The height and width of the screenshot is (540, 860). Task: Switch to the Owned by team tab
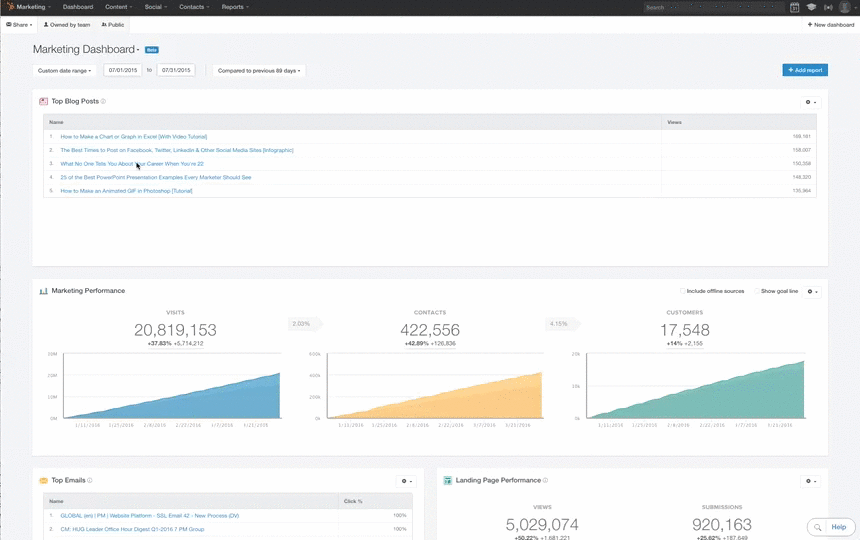[66, 24]
